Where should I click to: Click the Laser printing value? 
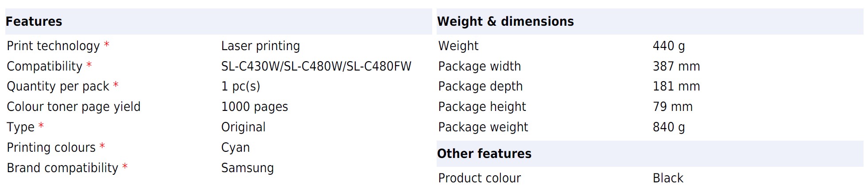260,46
